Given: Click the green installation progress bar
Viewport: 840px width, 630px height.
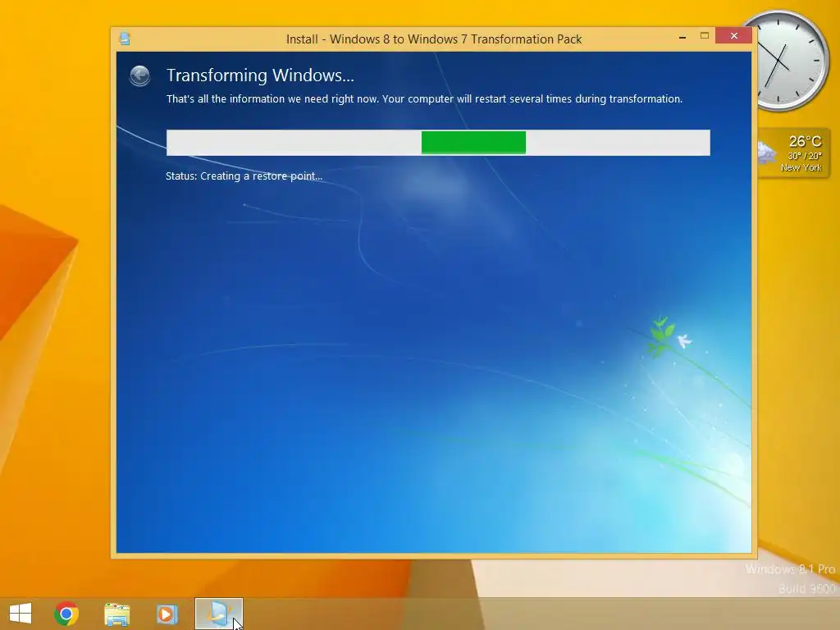Looking at the screenshot, I should (x=473, y=143).
